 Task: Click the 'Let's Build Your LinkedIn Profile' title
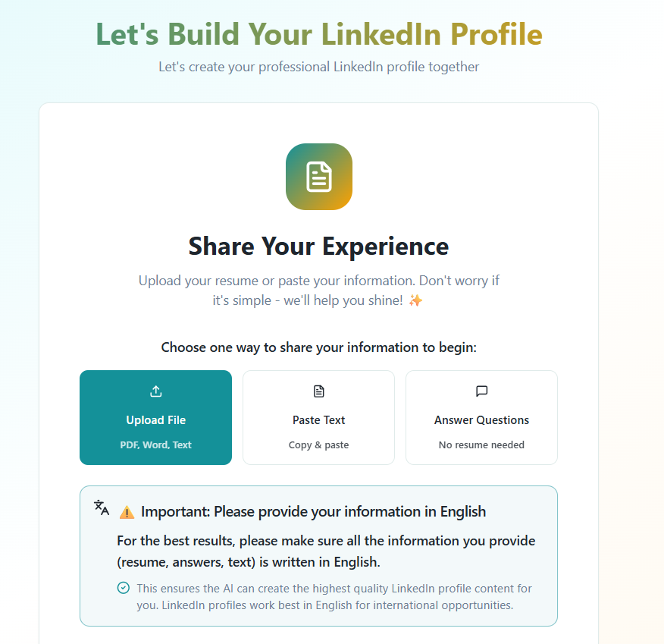(x=318, y=34)
